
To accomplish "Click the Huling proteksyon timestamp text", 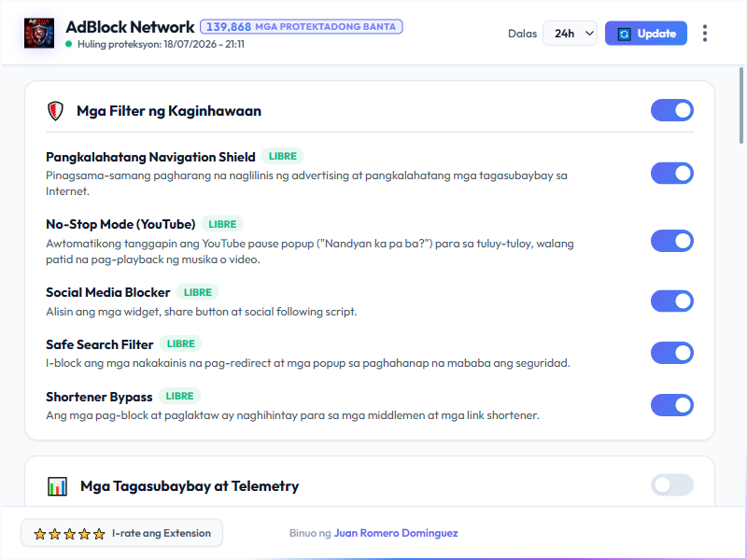I will (161, 44).
